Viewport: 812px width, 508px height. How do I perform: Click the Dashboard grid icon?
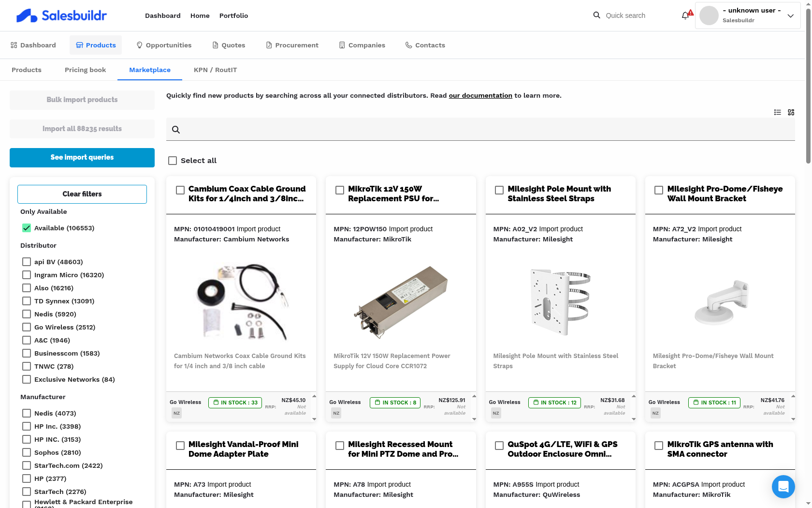coord(14,45)
